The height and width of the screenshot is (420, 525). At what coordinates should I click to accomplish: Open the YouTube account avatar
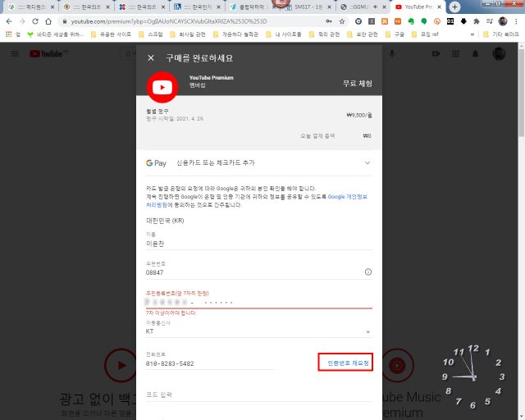click(x=499, y=53)
